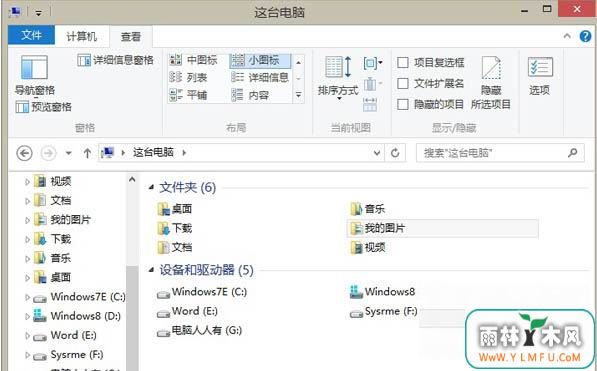The image size is (597, 371).
Task: Select Windows7E (C:) in navigation tree
Action: click(x=79, y=297)
